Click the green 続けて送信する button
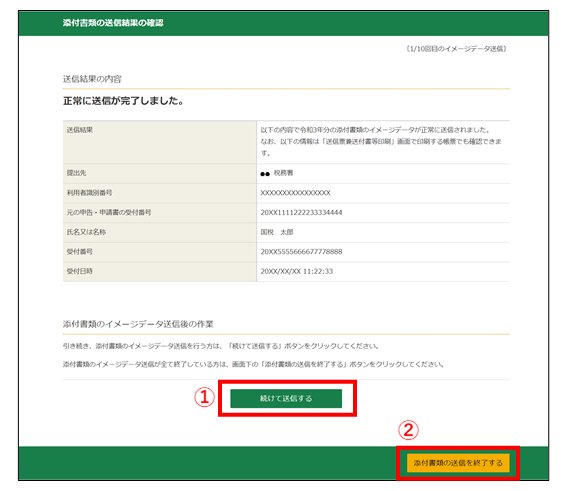Screen dimensions: 567x491 click(x=286, y=398)
